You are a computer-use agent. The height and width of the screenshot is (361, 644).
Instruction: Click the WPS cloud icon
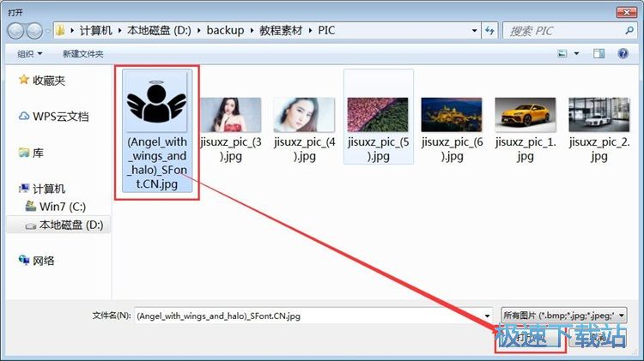pyautogui.click(x=24, y=116)
